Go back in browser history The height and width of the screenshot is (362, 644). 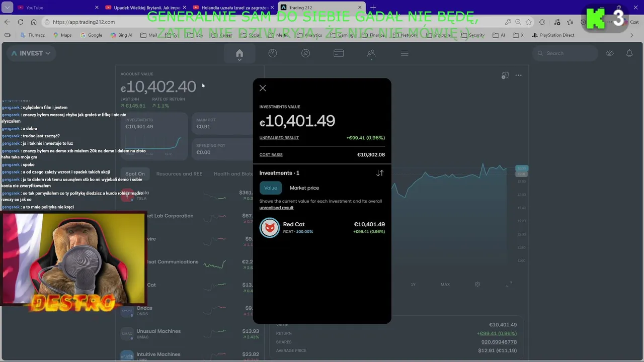click(7, 22)
